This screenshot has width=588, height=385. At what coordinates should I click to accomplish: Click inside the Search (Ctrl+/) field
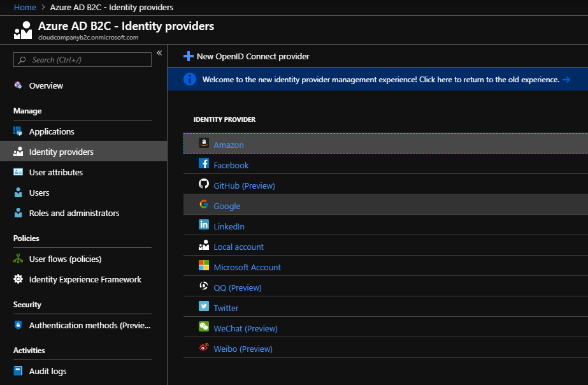point(82,59)
